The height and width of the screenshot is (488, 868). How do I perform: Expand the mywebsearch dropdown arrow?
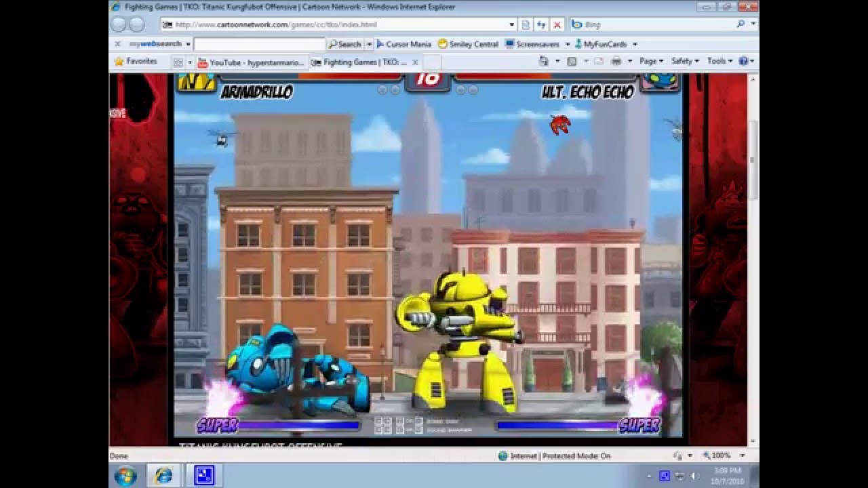(188, 44)
